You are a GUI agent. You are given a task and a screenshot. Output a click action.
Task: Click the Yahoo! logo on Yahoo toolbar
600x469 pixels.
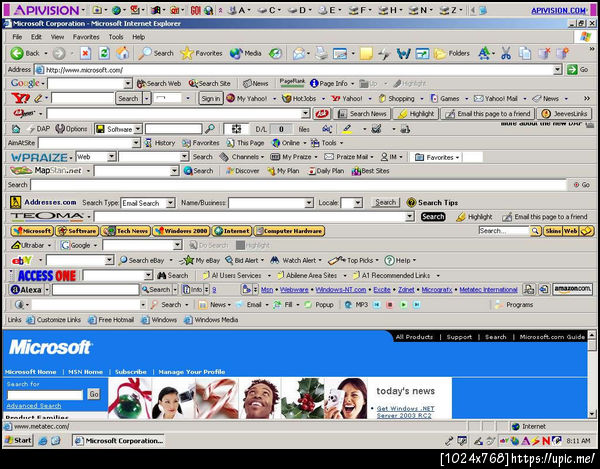tap(20, 98)
